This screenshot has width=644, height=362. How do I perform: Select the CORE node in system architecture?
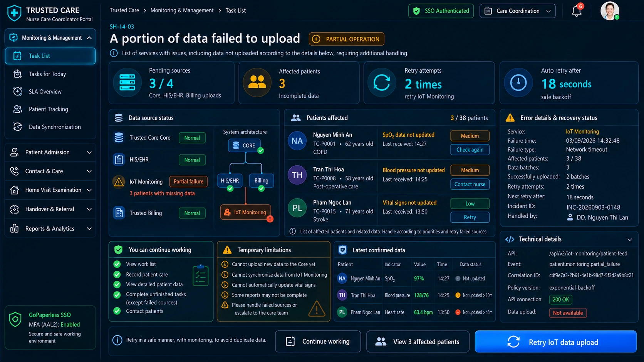tap(245, 145)
